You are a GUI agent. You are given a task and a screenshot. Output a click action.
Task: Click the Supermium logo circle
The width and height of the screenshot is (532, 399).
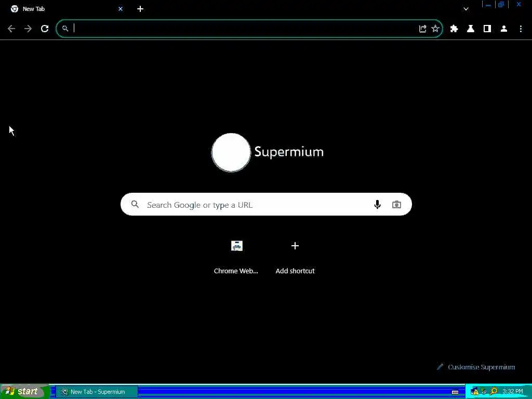[231, 152]
